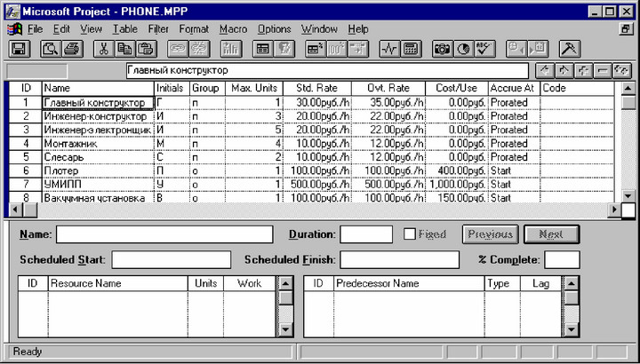Open the Window menu
This screenshot has width=640, height=364.
[319, 29]
